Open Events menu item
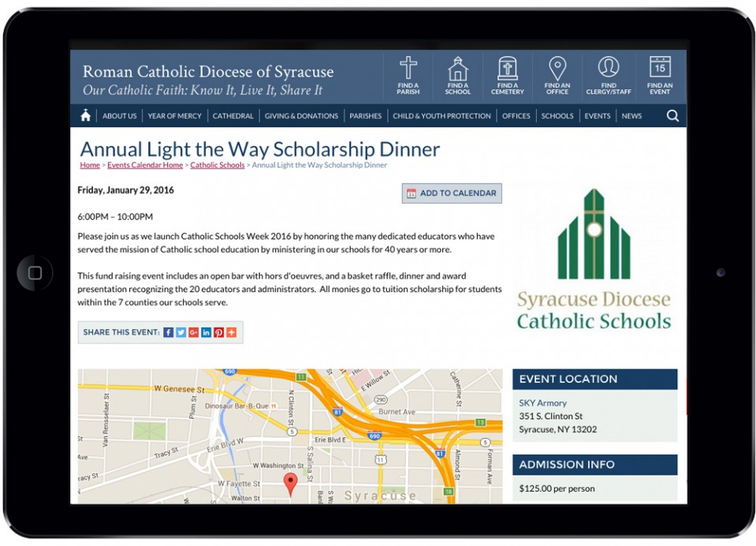 598,116
